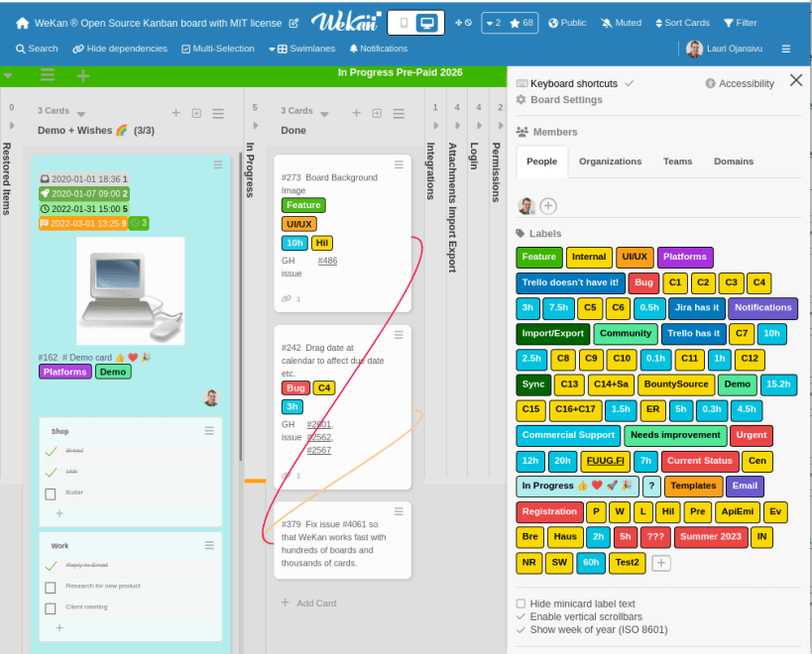
Task: Uncheck the Bread checklist item
Action: coord(51,451)
